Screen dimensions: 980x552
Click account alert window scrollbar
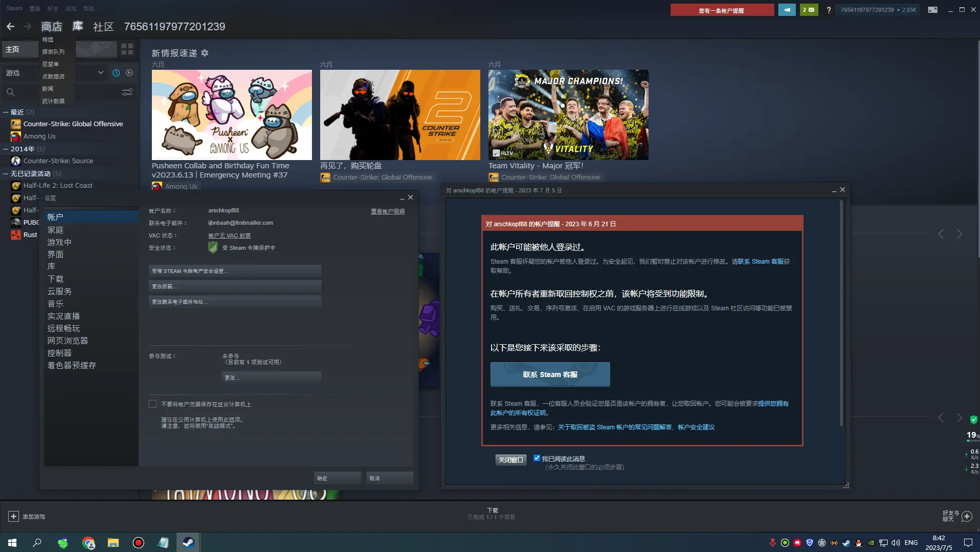coord(841,313)
